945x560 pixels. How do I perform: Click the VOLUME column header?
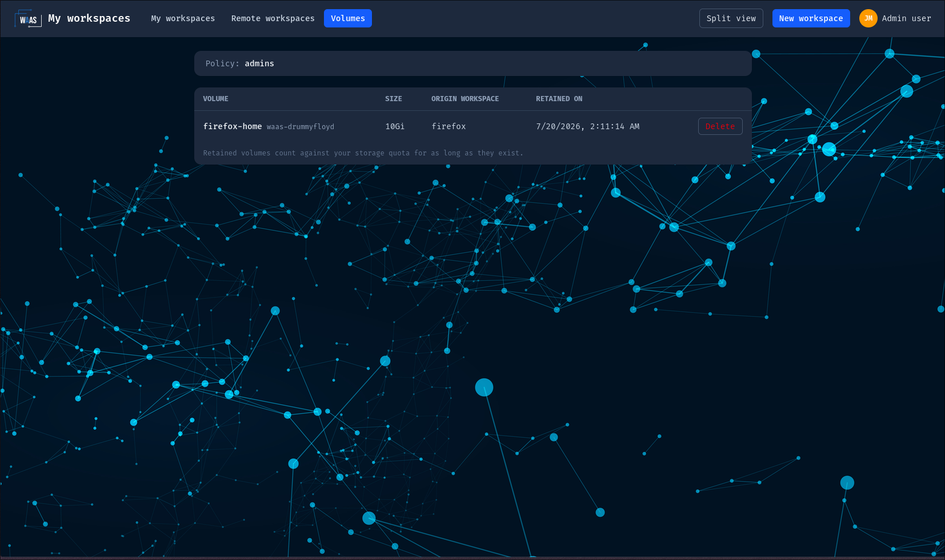[215, 99]
